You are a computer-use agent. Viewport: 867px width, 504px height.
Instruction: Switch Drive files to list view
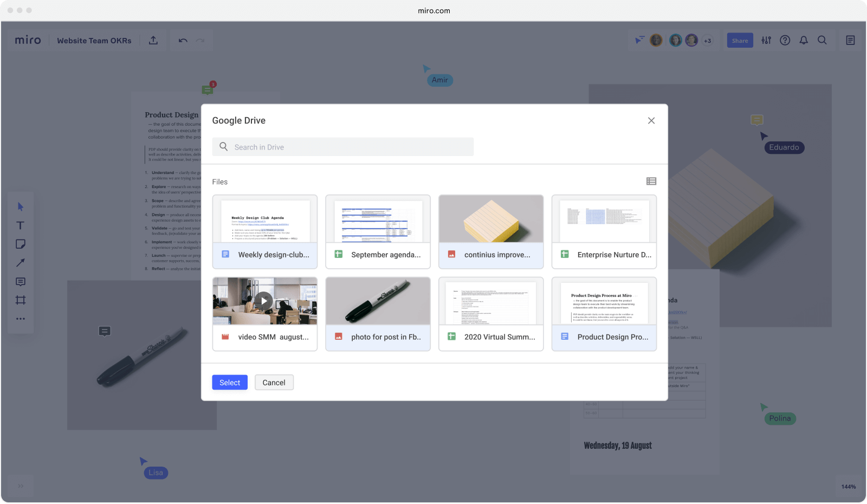pos(651,182)
